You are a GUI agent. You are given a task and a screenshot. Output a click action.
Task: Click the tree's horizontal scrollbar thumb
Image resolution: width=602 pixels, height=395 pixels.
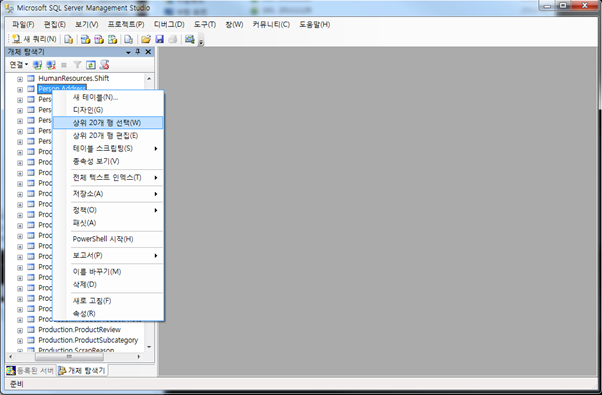[x=69, y=357]
